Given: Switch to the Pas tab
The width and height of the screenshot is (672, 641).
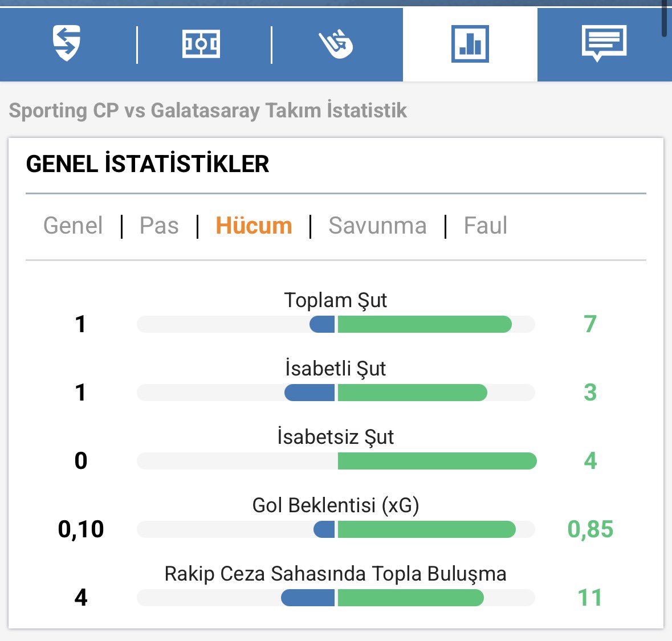Looking at the screenshot, I should (x=159, y=226).
